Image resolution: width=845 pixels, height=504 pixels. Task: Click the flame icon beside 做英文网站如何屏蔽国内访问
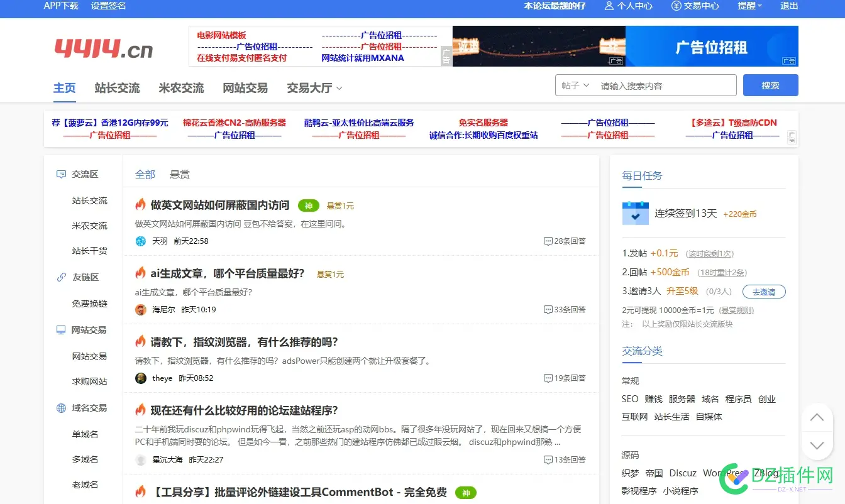(x=142, y=205)
